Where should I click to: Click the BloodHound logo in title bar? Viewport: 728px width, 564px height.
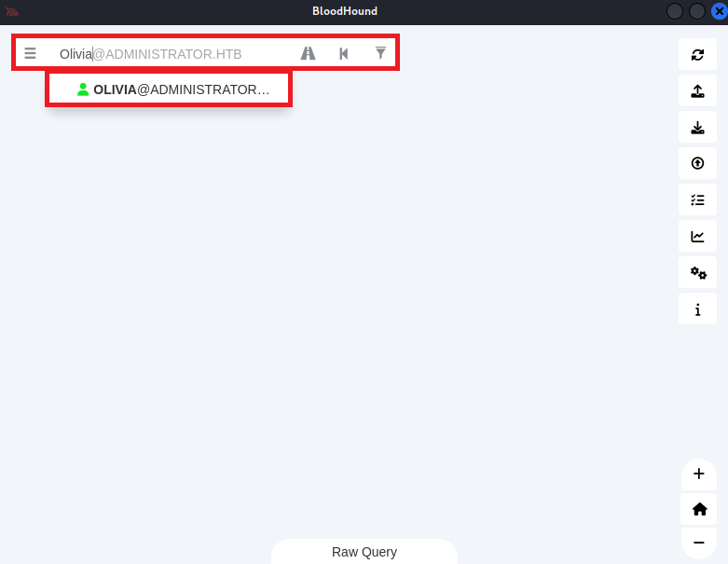[x=12, y=11]
